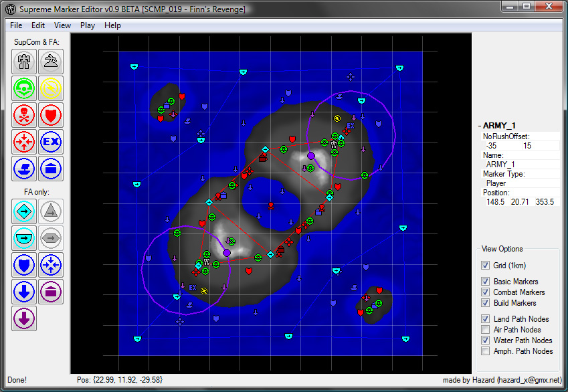This screenshot has width=568, height=392.
Task: Select the blue EX Expansion Area tool
Action: tap(51, 142)
